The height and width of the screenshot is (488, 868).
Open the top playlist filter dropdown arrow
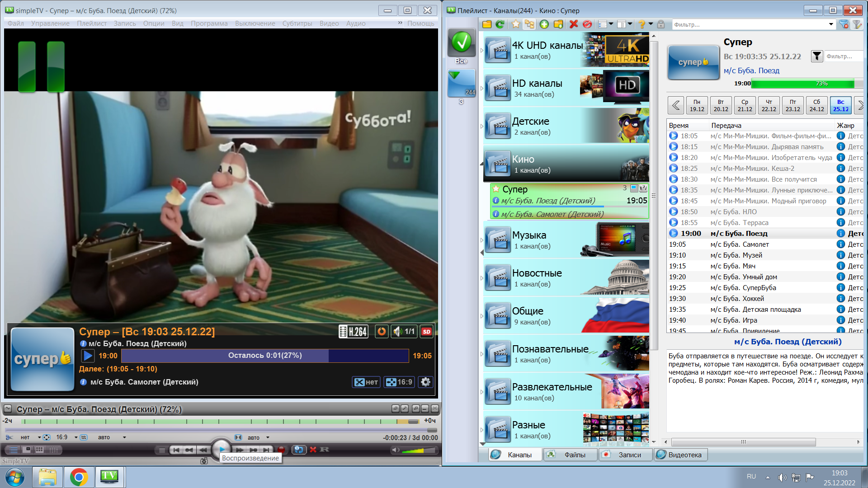pos(831,24)
